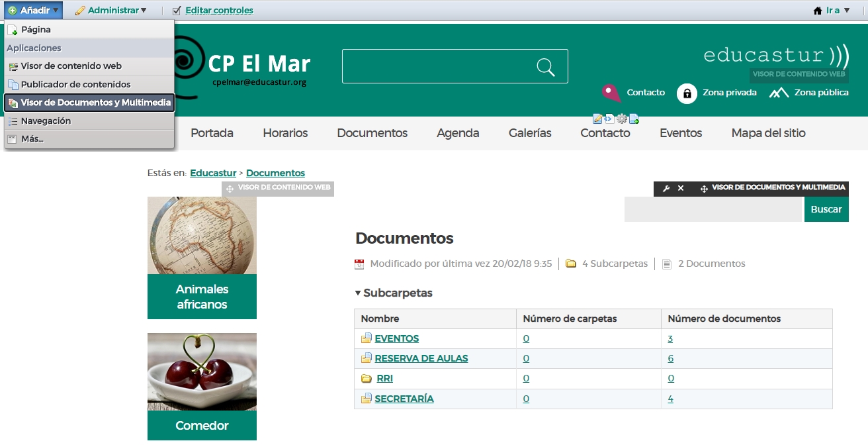Screen dimensions: 868x445
Task: Click the calendar icon next to the modification date
Action: click(x=359, y=263)
